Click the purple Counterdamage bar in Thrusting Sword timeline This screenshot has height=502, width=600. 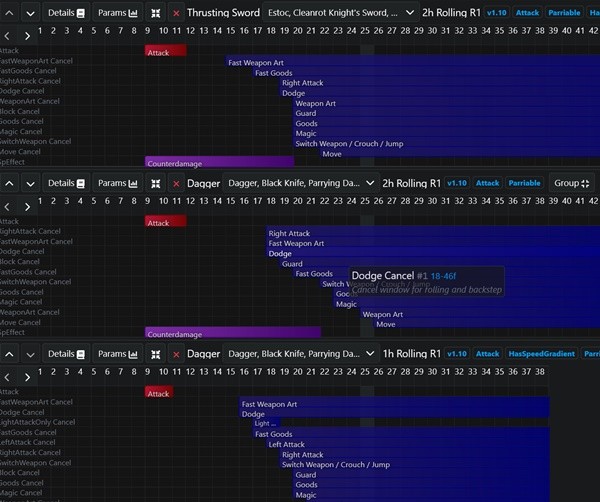219,161
